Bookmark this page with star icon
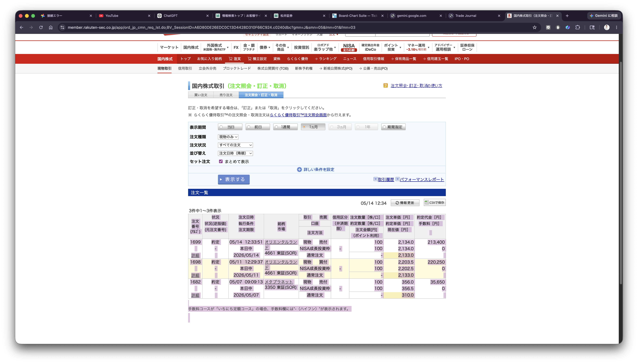 (535, 28)
